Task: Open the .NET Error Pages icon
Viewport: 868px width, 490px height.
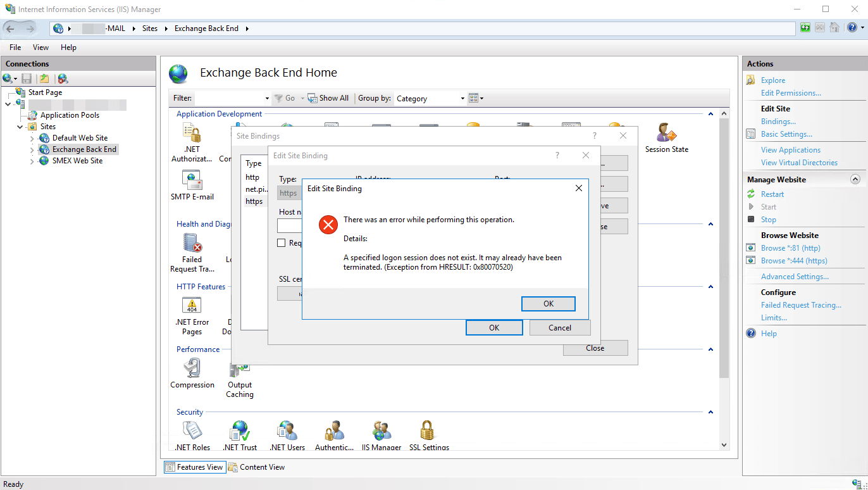Action: pyautogui.click(x=192, y=306)
